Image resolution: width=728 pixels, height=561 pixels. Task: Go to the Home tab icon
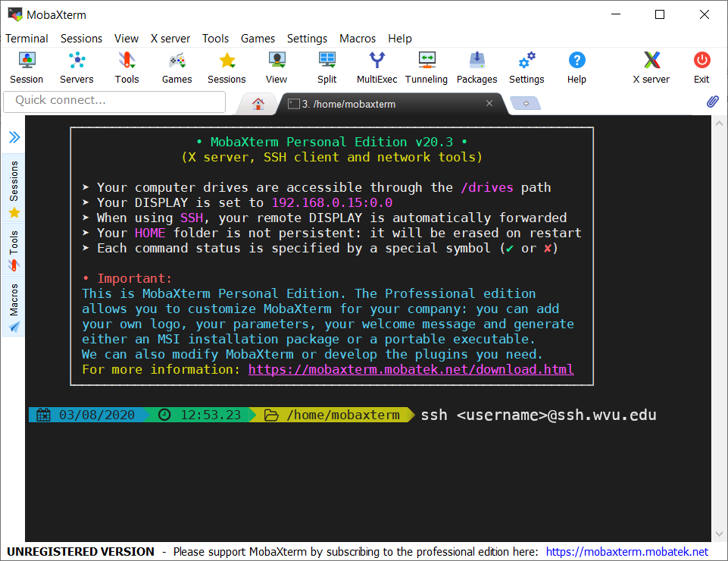[x=258, y=104]
